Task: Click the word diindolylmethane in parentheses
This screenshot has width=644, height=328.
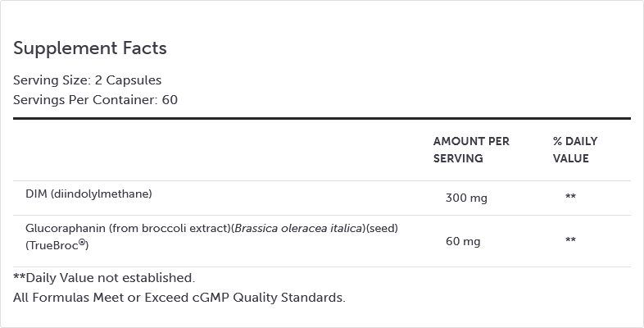Action: 101,194
